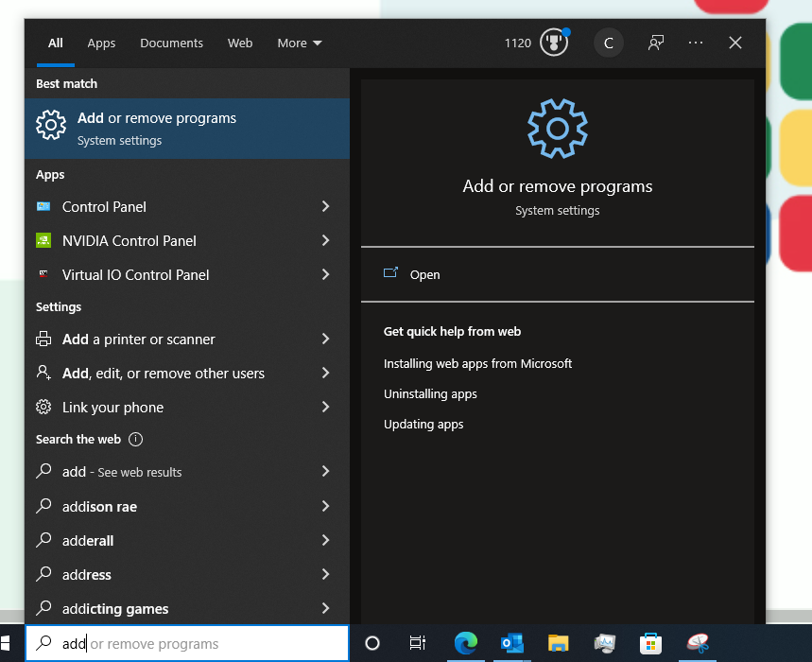Expand the Link your phone arrow
Viewport: 812px width, 662px height.
click(325, 408)
